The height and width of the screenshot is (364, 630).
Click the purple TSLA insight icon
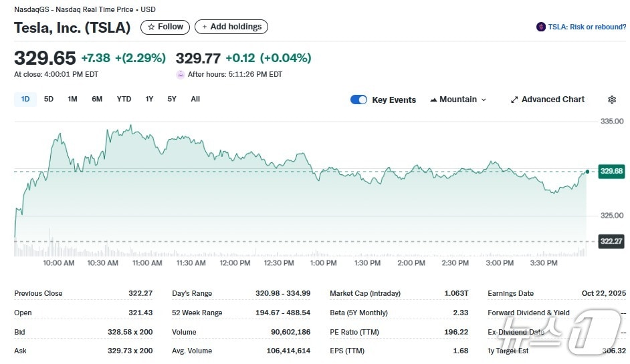point(540,27)
